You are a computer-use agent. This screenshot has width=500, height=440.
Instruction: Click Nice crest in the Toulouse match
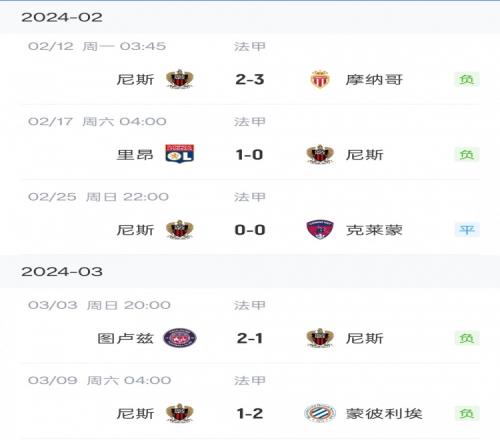[x=320, y=338]
